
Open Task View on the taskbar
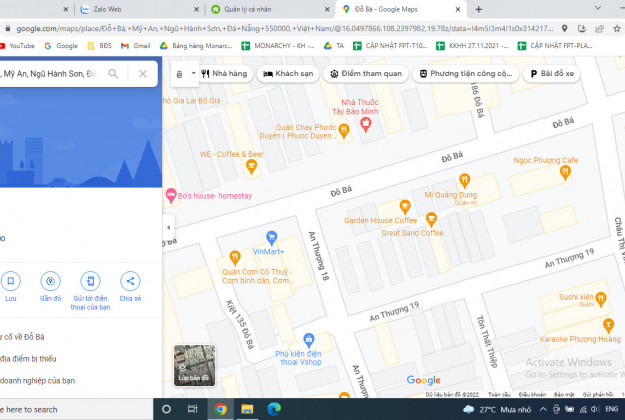pyautogui.click(x=193, y=409)
